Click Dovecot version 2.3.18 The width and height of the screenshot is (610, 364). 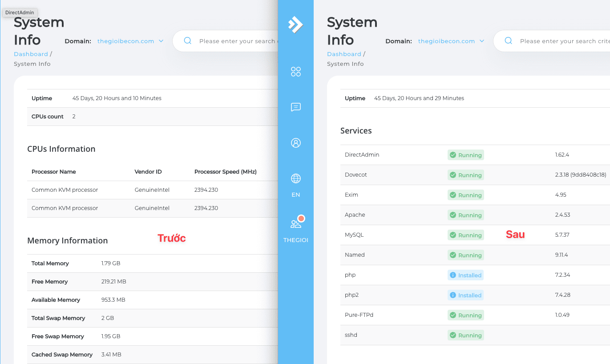click(581, 175)
